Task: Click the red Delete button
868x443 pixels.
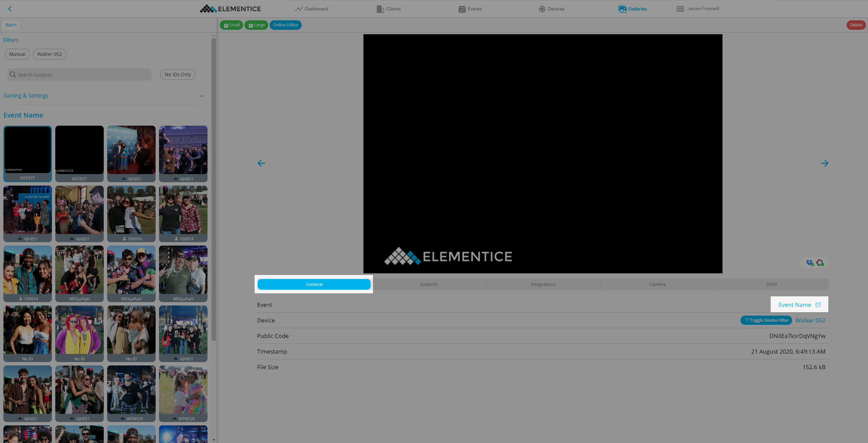Action: (x=856, y=25)
